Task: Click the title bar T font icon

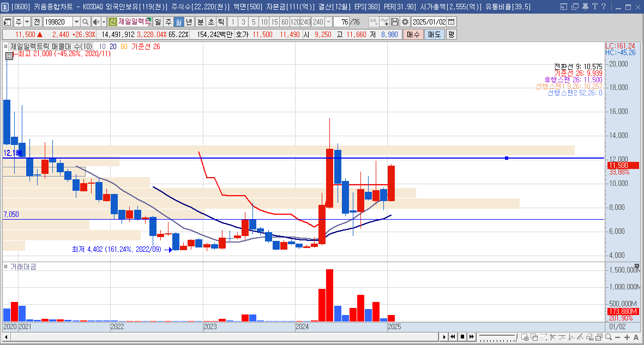Action: click(595, 6)
